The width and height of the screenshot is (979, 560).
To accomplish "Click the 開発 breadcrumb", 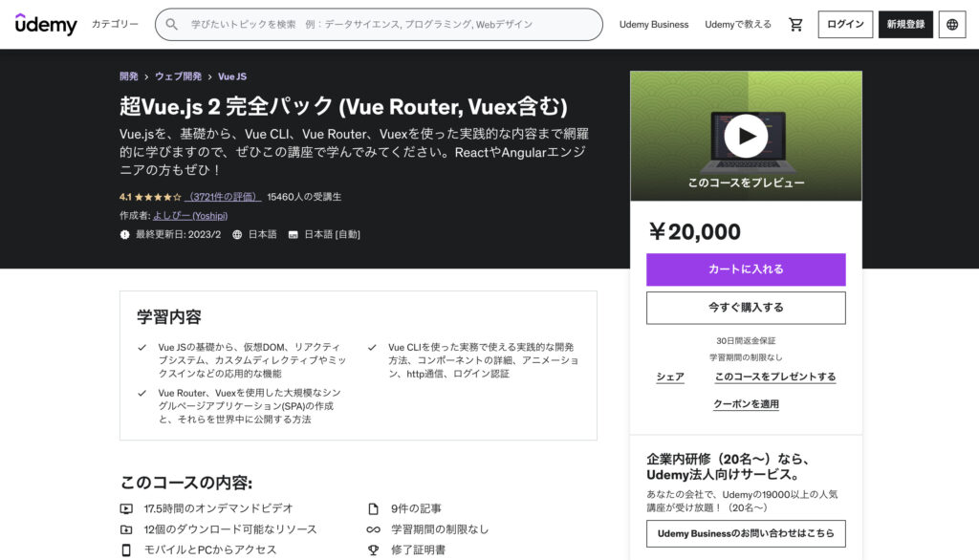I will point(129,76).
